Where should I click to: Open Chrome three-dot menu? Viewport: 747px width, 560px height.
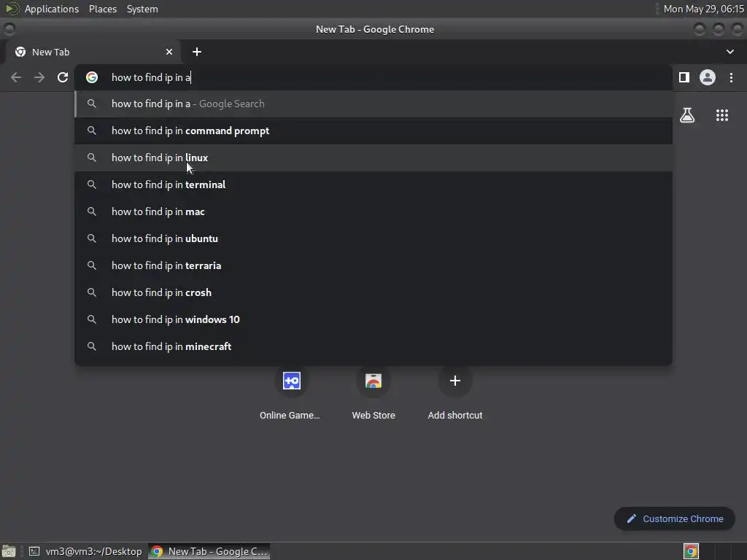coord(731,77)
